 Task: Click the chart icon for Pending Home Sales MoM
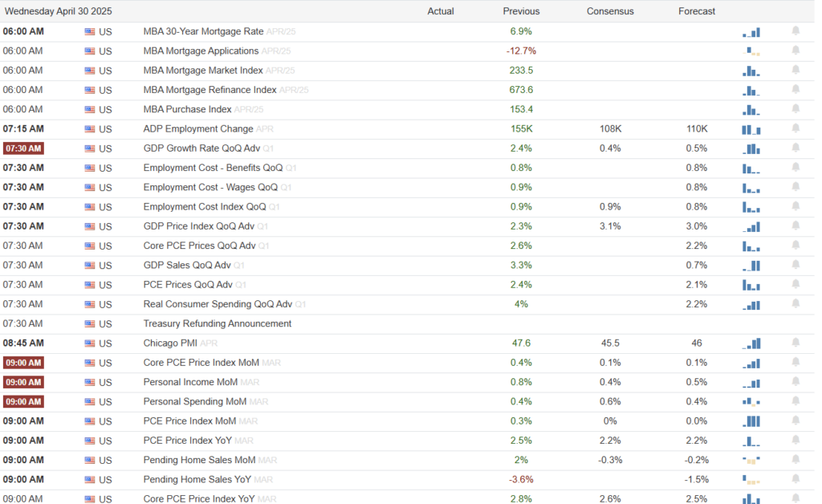click(x=751, y=460)
